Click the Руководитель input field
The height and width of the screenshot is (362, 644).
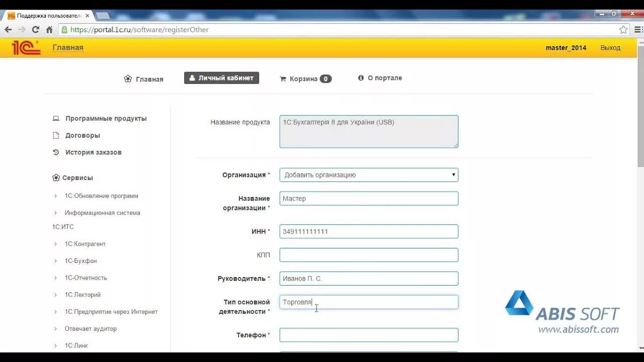coord(369,279)
